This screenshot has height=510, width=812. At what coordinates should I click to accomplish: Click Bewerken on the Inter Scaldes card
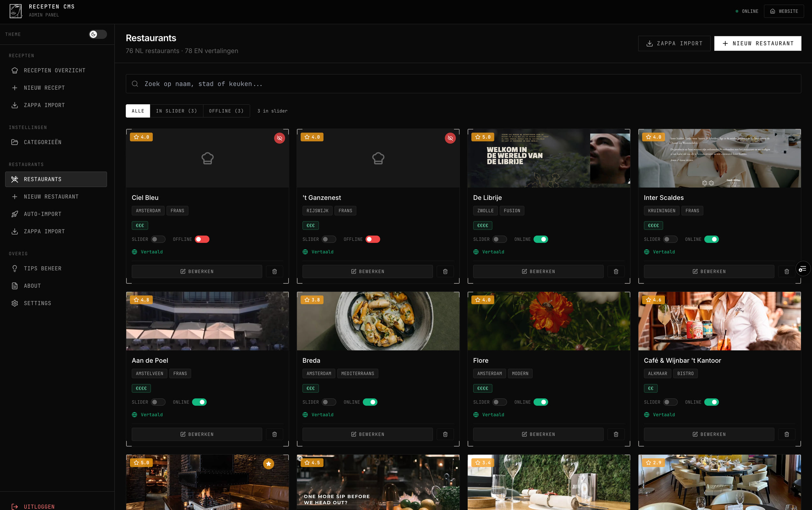[709, 272]
